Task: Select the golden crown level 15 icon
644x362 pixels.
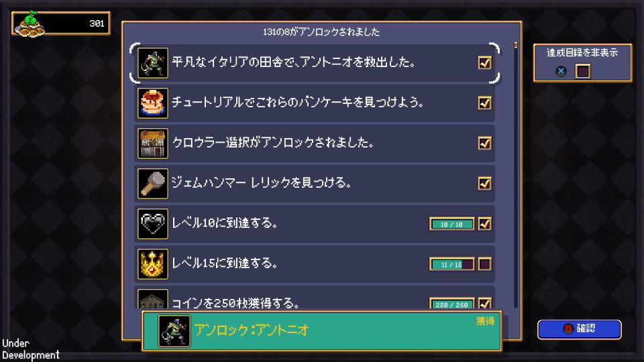Action: [153, 264]
